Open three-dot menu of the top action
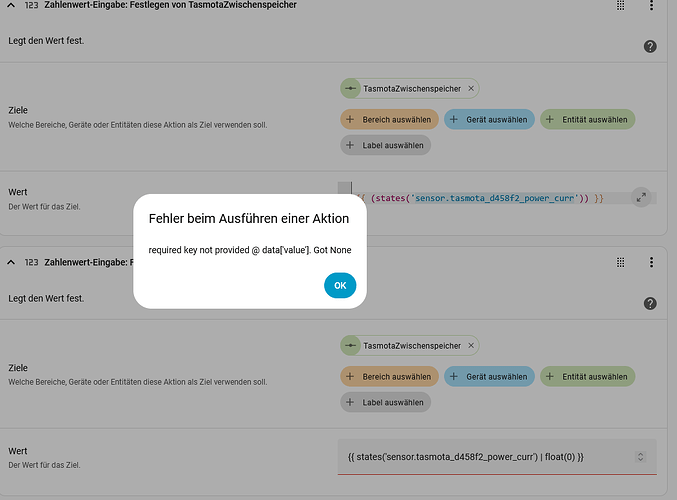Screen dimensions: 677x500 point(651,6)
